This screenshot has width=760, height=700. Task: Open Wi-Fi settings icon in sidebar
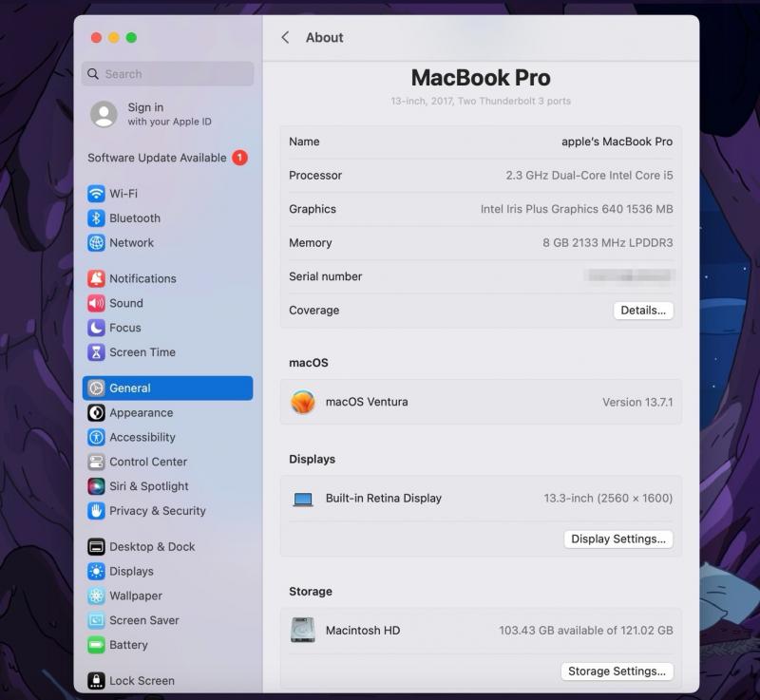coord(96,194)
